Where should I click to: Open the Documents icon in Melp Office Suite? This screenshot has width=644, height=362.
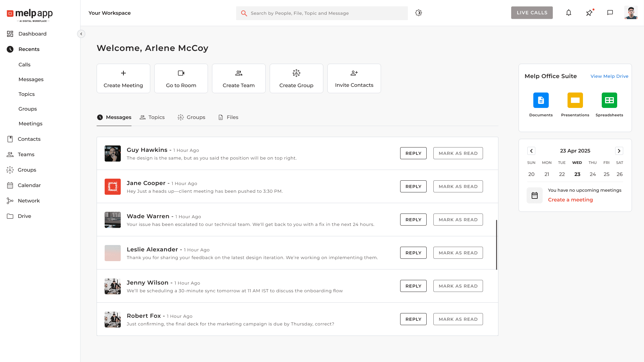pyautogui.click(x=541, y=100)
